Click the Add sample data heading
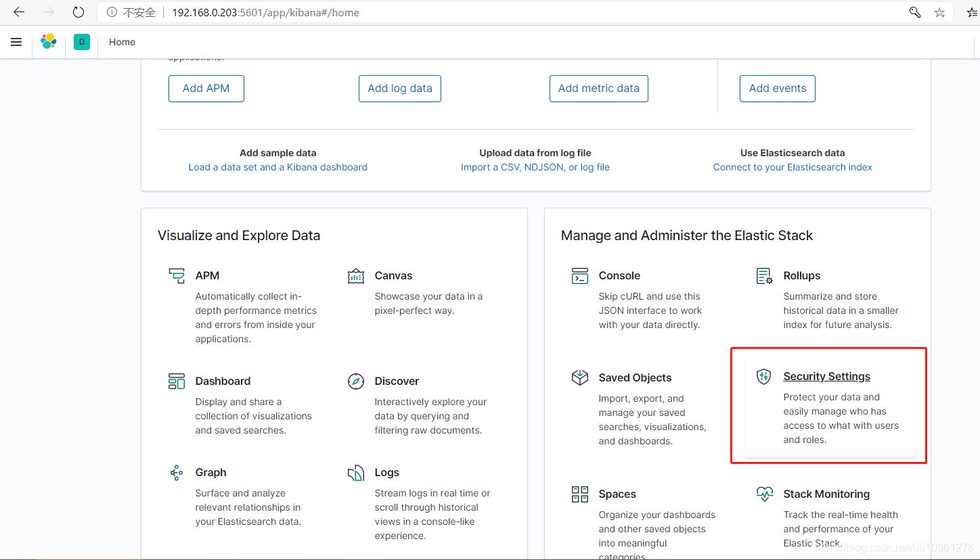 278,153
